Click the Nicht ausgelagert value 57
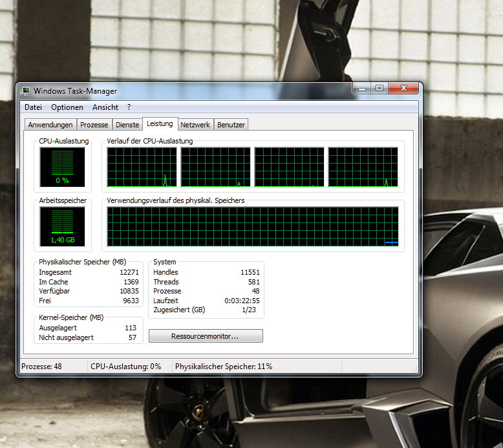Screen dimensions: 503x448 (133, 337)
